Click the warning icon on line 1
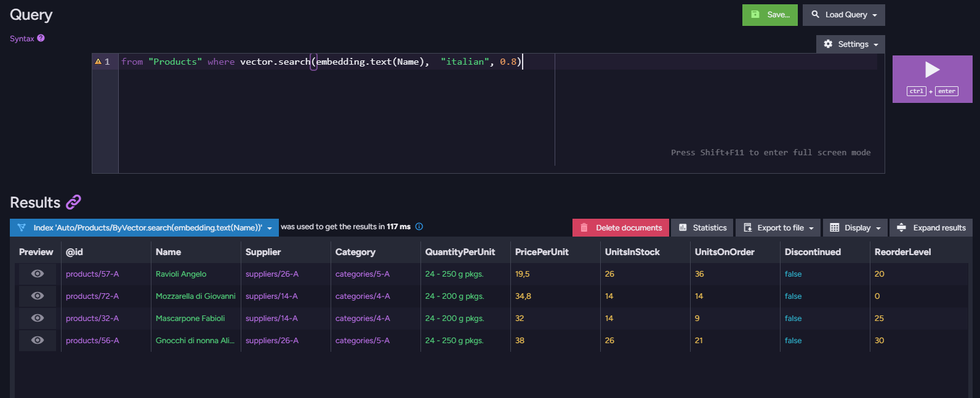980x398 pixels. pyautogui.click(x=97, y=62)
